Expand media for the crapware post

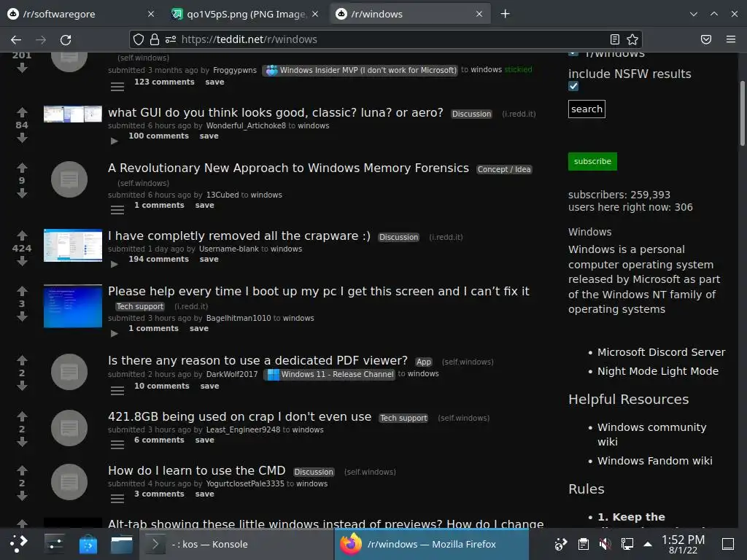click(114, 264)
